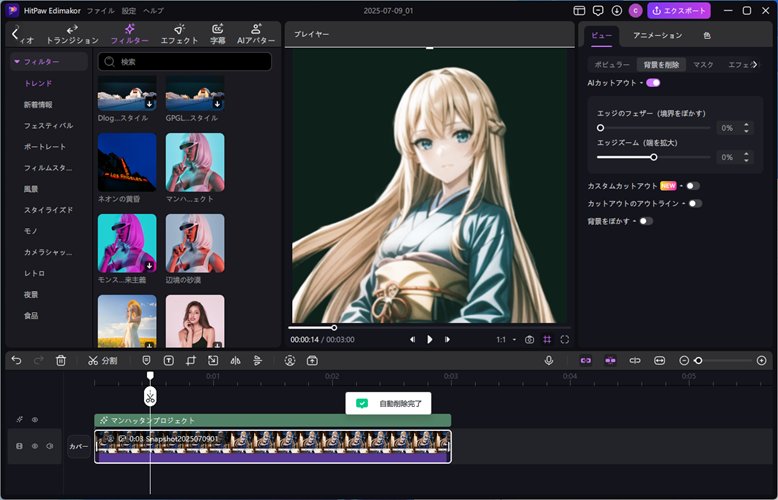
Task: Open the user account avatar
Action: coord(636,10)
